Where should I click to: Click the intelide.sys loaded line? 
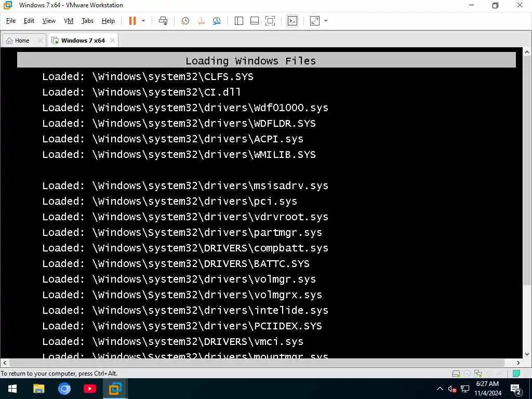[x=185, y=311]
